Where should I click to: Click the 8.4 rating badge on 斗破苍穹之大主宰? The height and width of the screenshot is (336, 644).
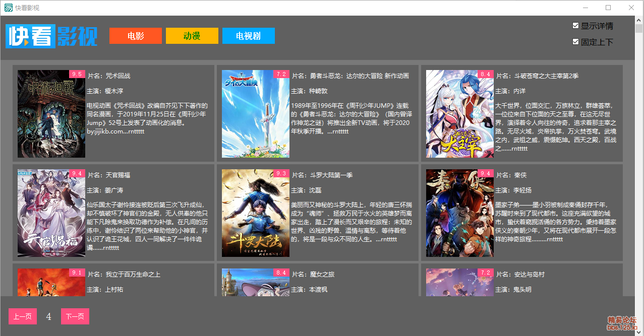coord(486,74)
